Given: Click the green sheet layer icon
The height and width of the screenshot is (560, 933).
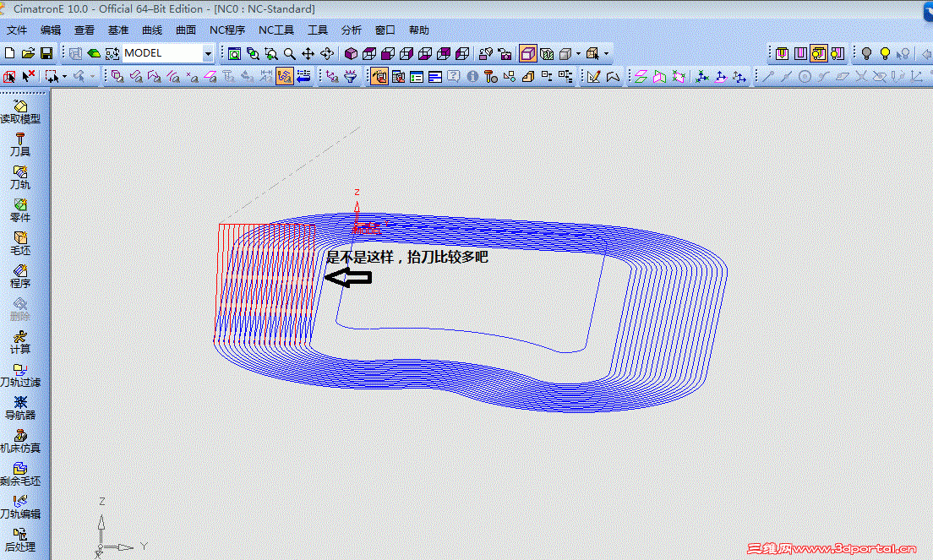Looking at the screenshot, I should click(94, 53).
